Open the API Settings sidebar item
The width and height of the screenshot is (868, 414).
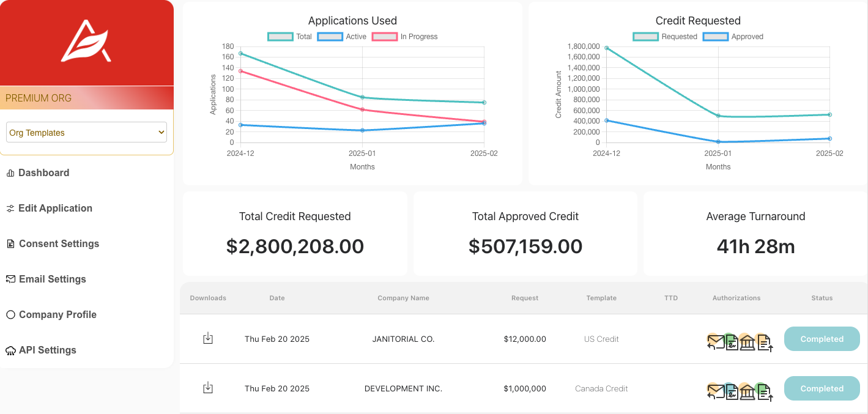(x=48, y=350)
